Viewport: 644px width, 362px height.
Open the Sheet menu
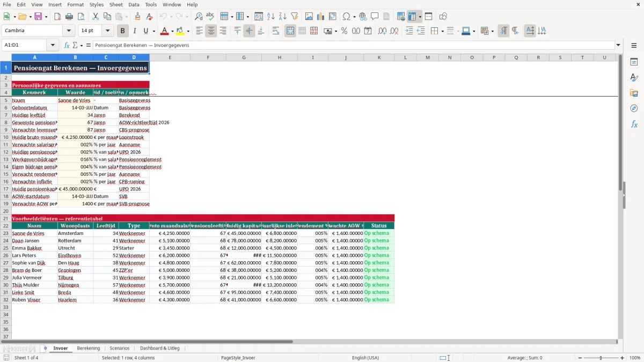pyautogui.click(x=116, y=4)
